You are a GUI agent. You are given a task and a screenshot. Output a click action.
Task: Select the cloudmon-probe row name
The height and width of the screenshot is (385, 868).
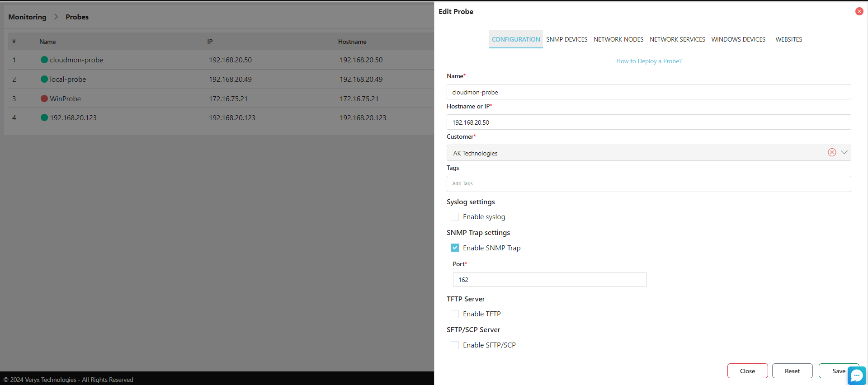[x=76, y=60]
